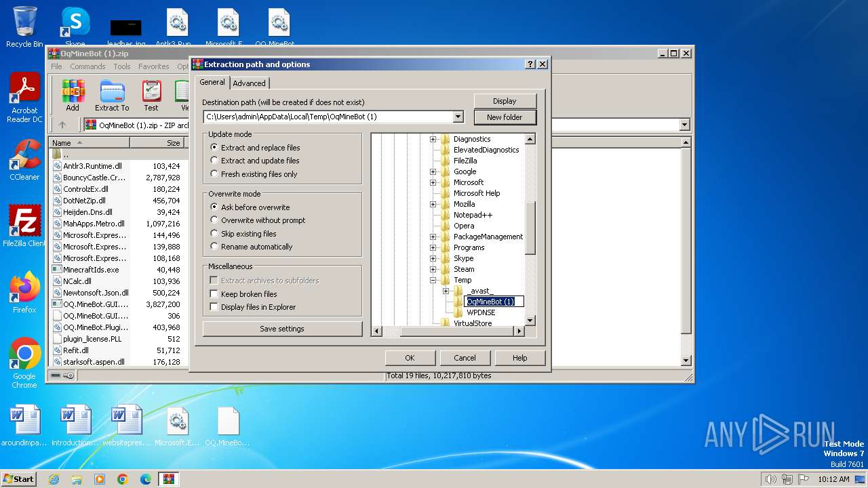This screenshot has height=488, width=868.
Task: Open WinRAR address bar dropdown arrow
Action: pos(684,125)
